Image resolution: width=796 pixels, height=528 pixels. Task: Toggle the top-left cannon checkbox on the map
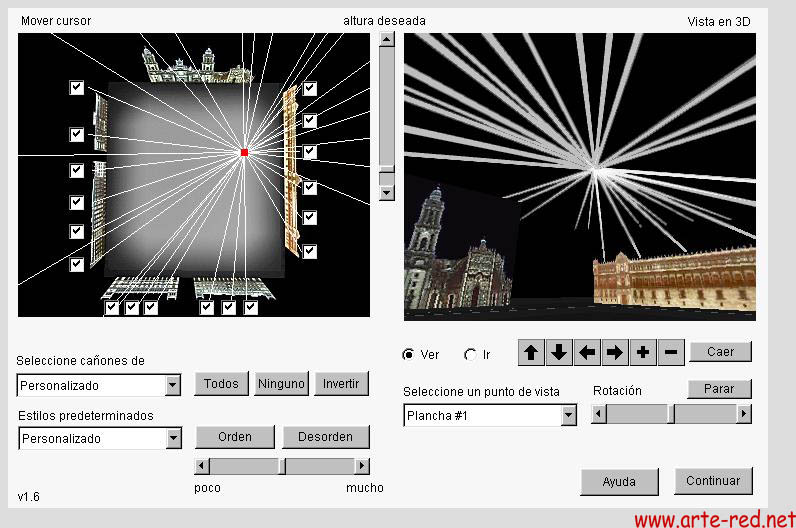click(x=77, y=88)
